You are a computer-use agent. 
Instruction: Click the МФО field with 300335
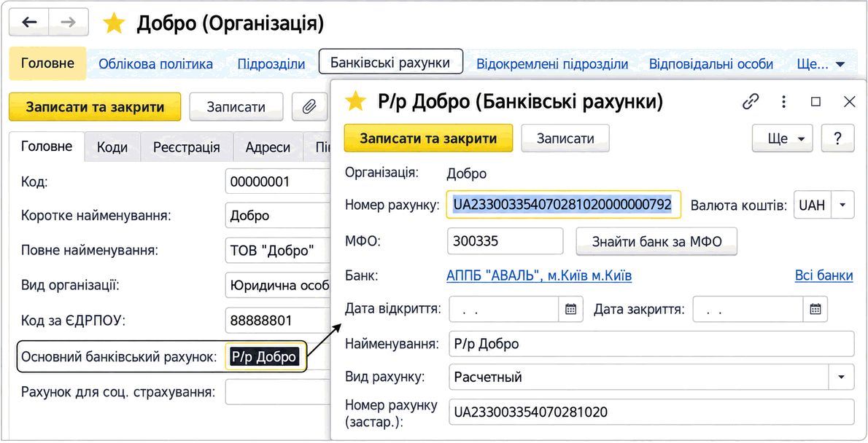(505, 241)
